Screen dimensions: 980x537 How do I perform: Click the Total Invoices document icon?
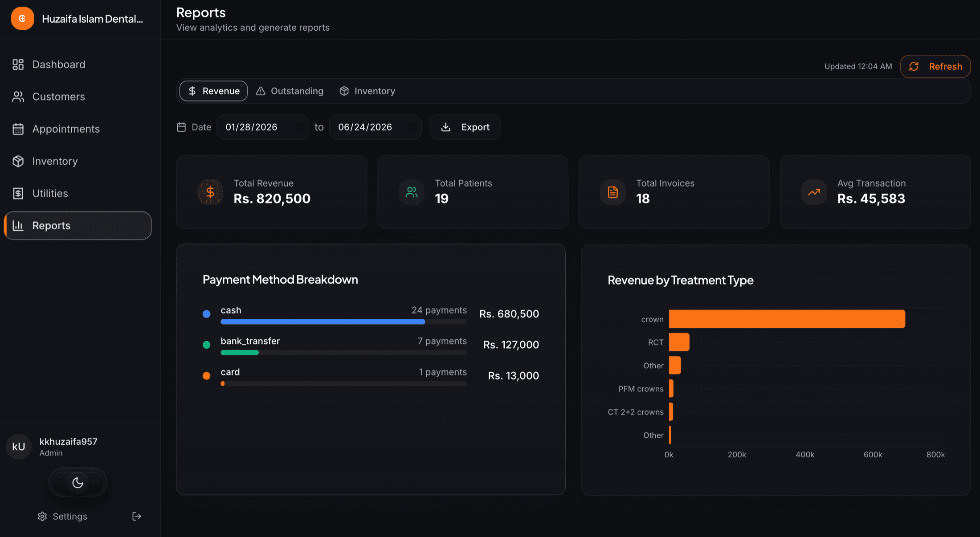coord(613,192)
